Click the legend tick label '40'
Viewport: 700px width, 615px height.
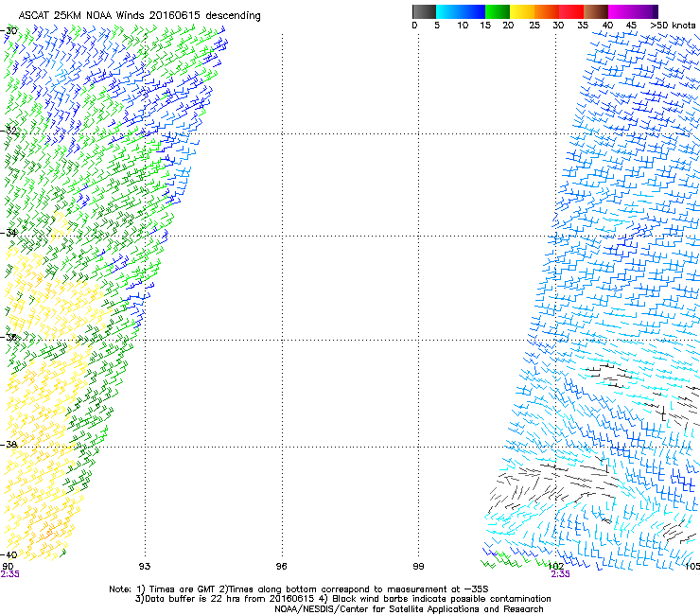pos(607,26)
